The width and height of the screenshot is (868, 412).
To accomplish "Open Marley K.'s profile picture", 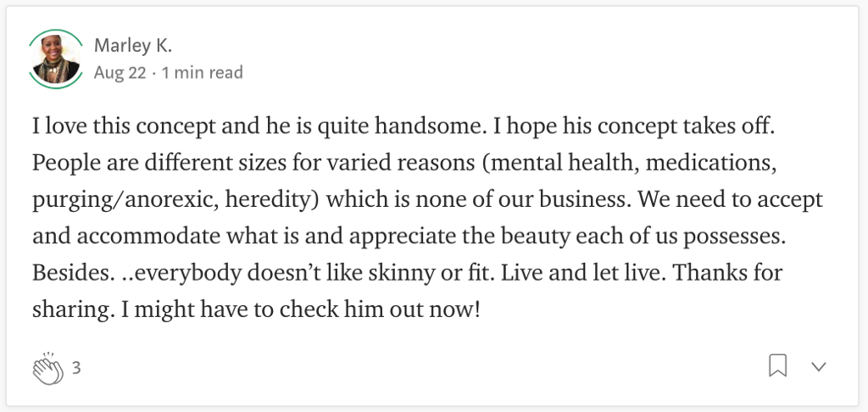I will tap(55, 59).
